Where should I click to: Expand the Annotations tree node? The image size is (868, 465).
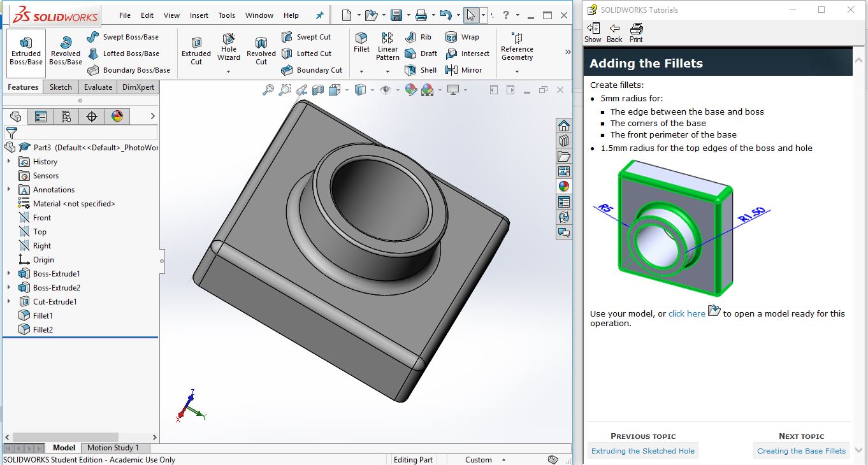click(9, 190)
